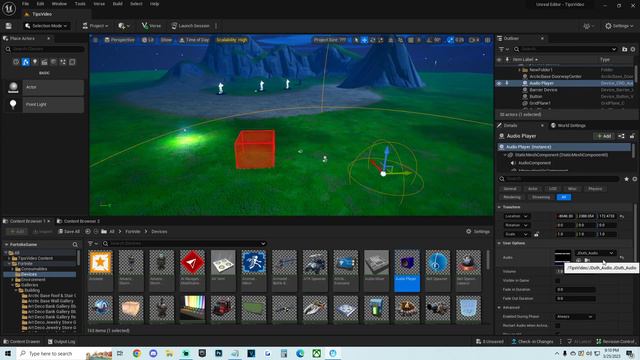Open the Enabled During Phase dropdown
Screen dimensions: 640x360
tap(575, 317)
